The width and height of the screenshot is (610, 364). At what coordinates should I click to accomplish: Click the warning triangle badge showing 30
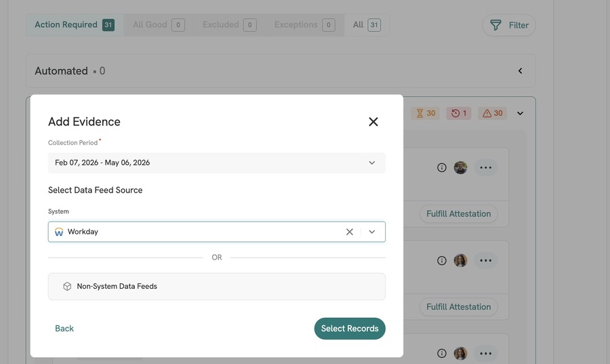(493, 113)
